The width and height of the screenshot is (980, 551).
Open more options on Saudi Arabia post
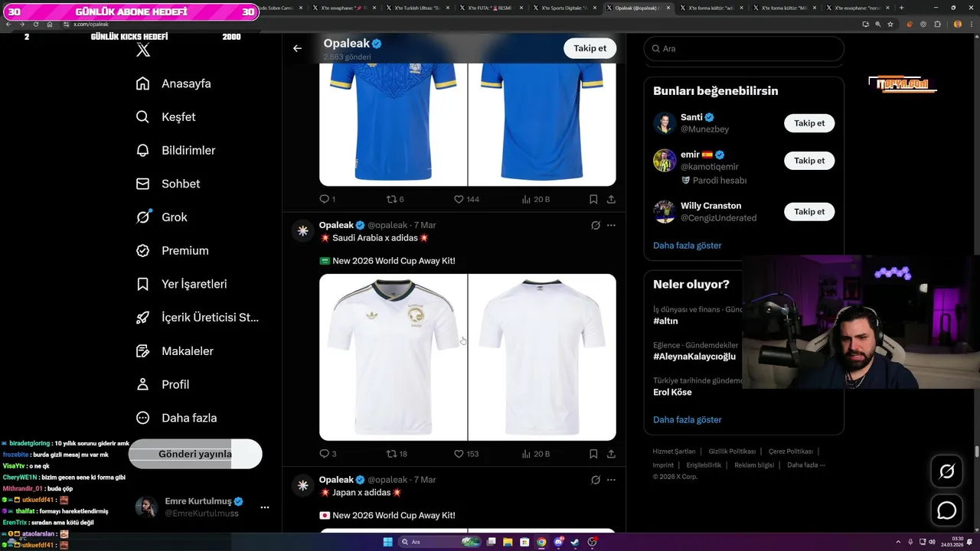click(611, 225)
